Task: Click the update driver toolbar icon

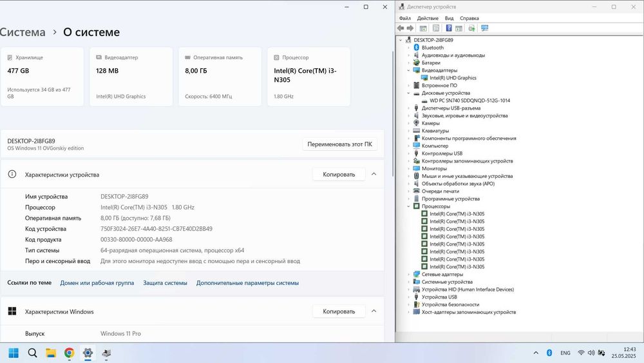Action: [x=471, y=28]
